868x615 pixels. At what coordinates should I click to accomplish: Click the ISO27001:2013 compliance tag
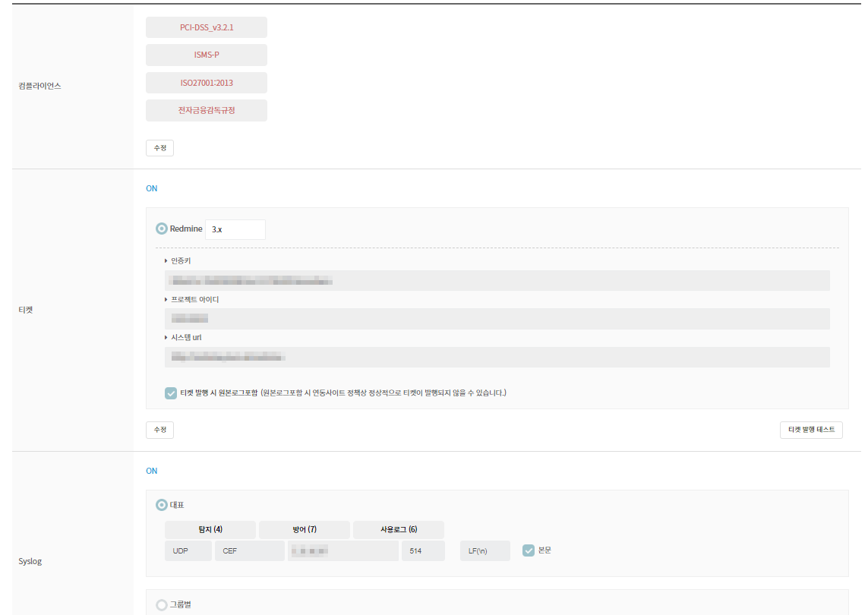click(x=207, y=83)
